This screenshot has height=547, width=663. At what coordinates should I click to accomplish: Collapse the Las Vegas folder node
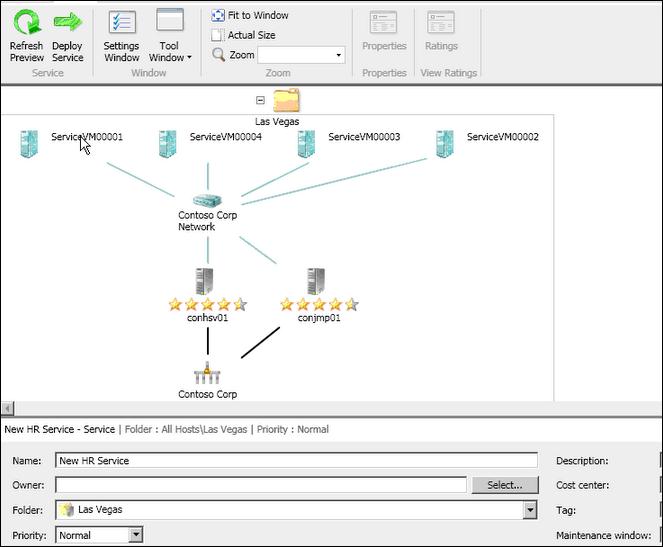260,100
